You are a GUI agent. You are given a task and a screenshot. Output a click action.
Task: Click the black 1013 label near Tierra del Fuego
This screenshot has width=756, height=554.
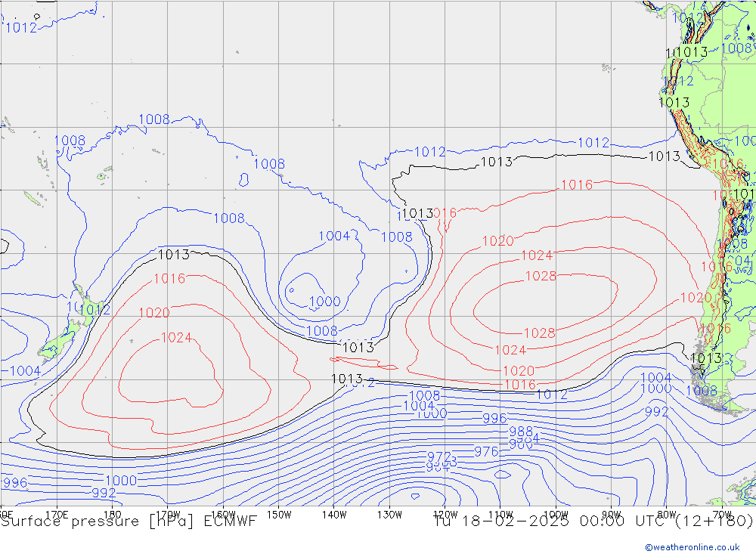706,357
